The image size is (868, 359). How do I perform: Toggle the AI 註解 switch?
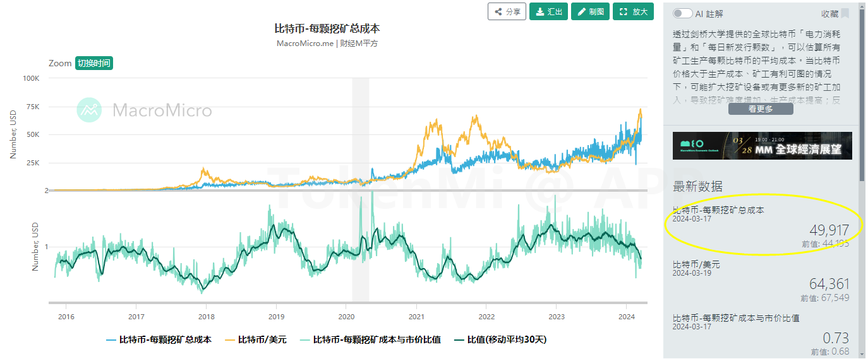(682, 13)
